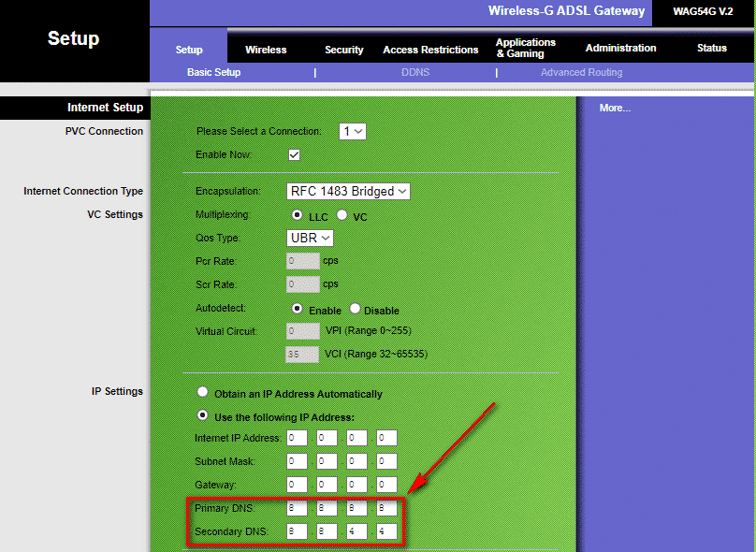Toggle the Enable Now checkbox
Screen dimensions: 756x552
click(x=294, y=154)
